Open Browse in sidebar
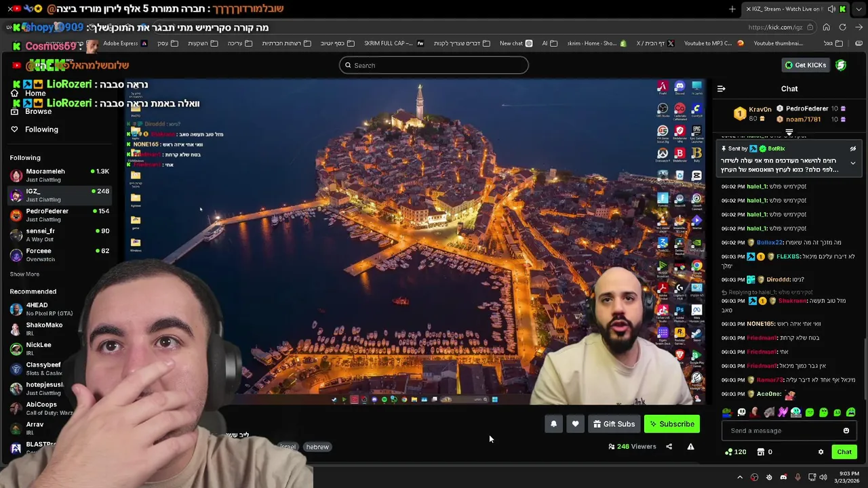 click(x=32, y=111)
